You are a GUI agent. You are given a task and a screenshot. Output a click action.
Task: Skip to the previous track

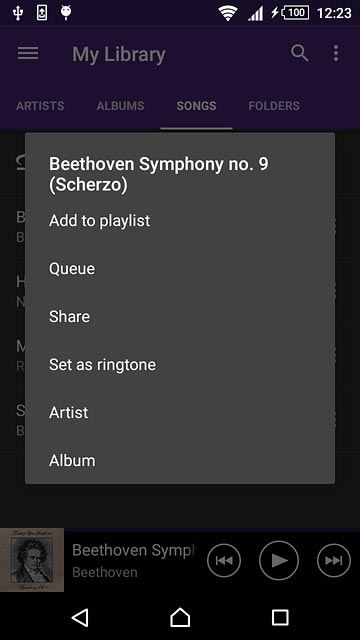[x=224, y=560]
